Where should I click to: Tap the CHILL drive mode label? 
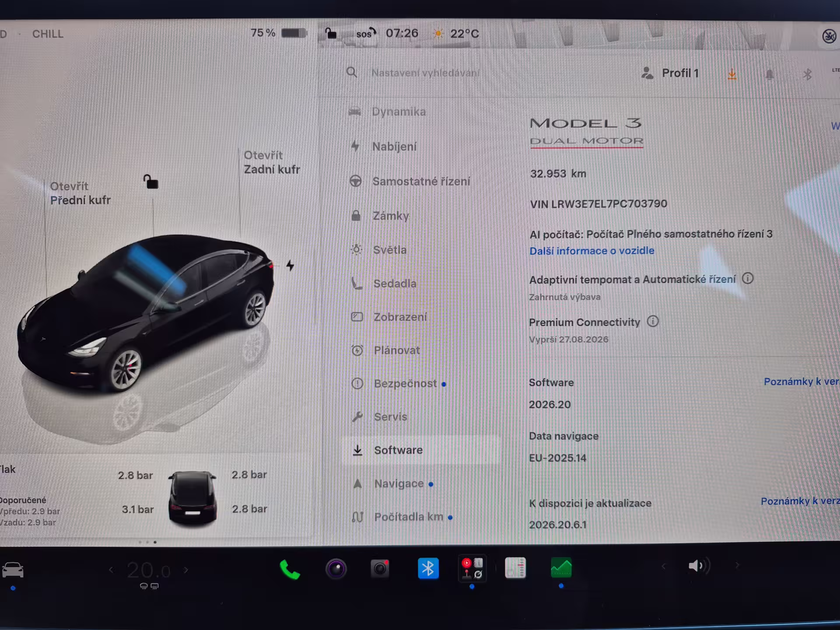[48, 34]
